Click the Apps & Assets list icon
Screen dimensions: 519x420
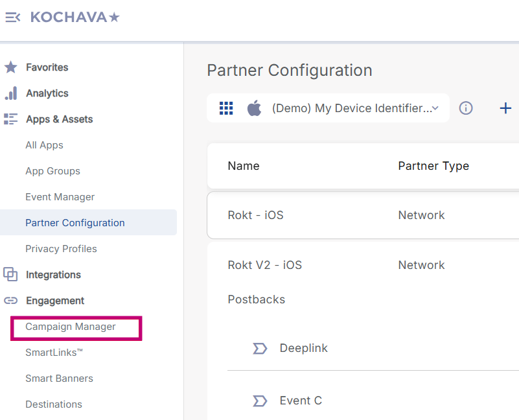tap(10, 119)
